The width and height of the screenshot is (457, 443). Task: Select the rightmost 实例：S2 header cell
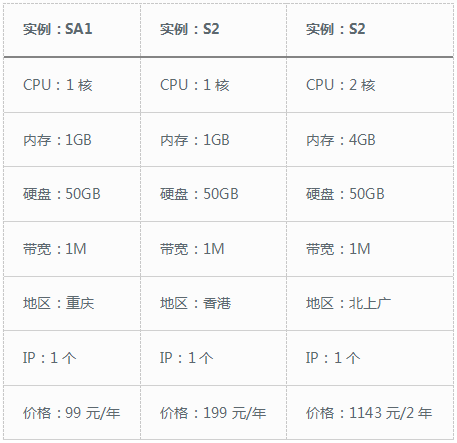(x=370, y=30)
